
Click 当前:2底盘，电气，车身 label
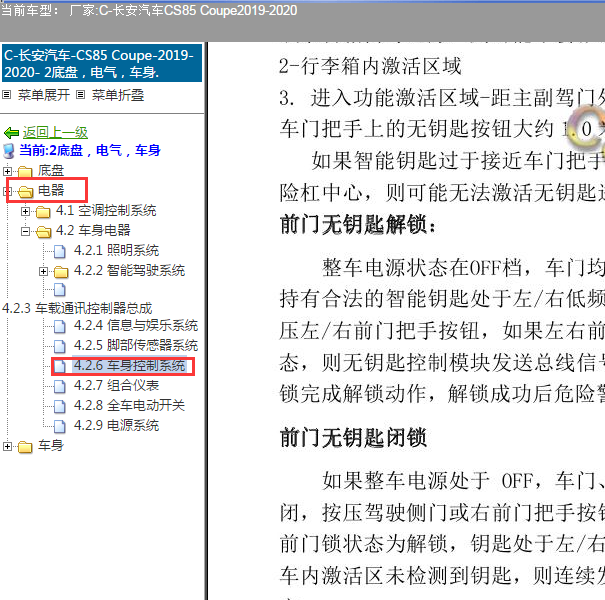[90, 150]
